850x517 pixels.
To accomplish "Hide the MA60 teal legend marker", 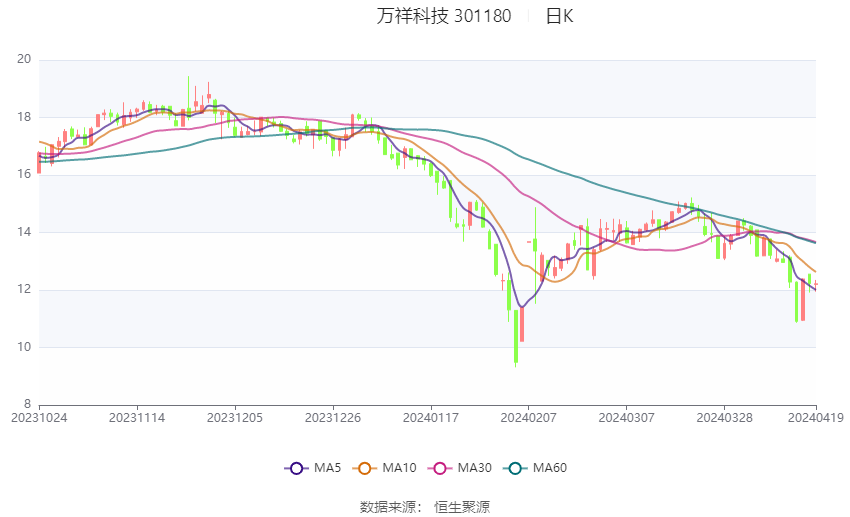I will [x=515, y=468].
